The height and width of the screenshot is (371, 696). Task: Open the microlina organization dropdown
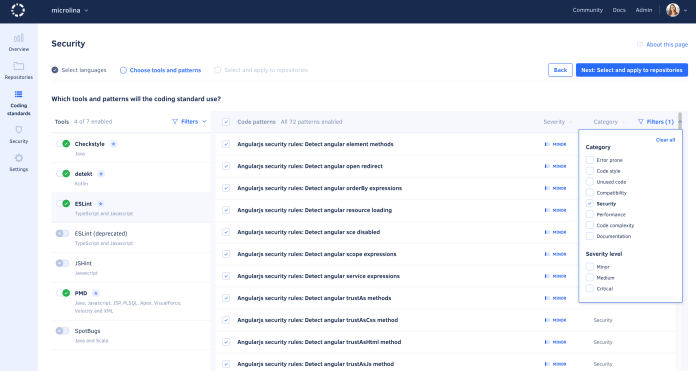(70, 10)
